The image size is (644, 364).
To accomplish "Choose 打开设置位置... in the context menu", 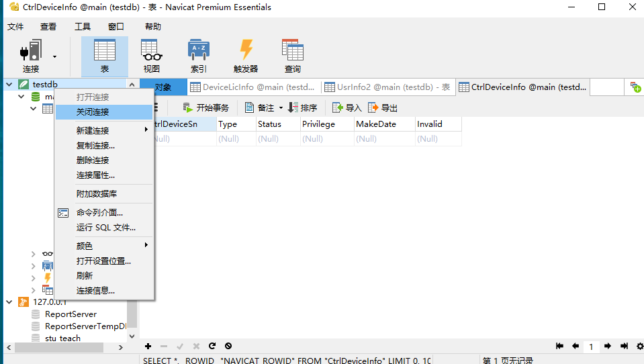I will (104, 261).
